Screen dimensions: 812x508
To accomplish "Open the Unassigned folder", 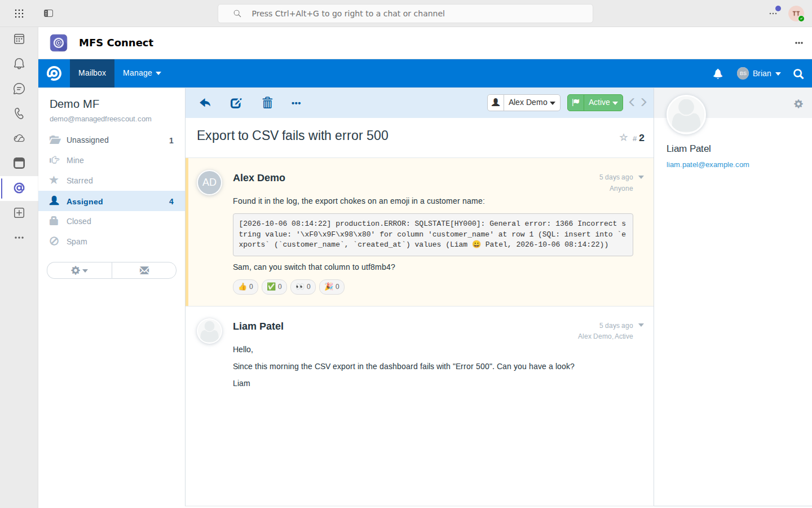I will (112, 140).
